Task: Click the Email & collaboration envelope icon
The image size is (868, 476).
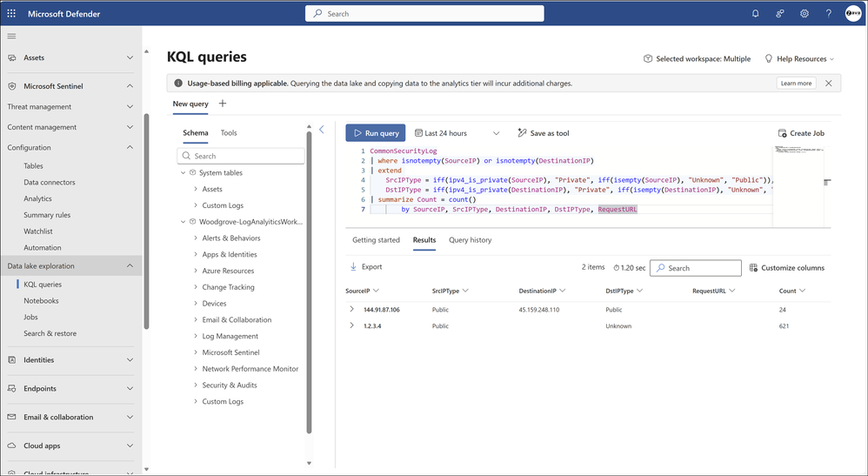Action: 12,417
